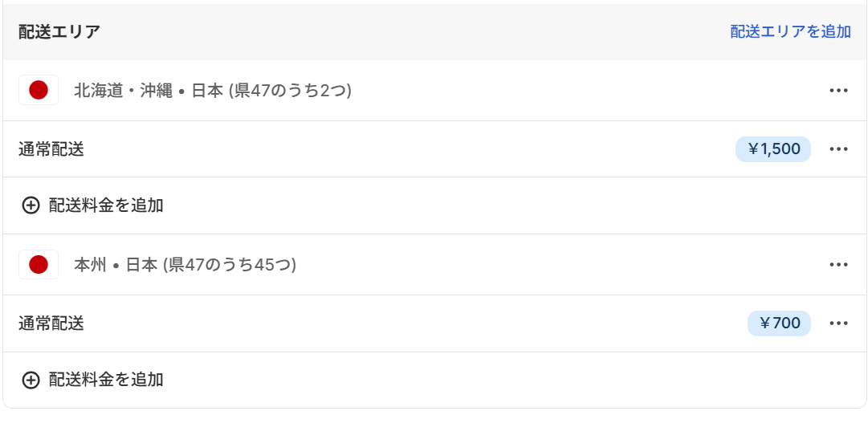Select 通常配送 rate in 本州 zone

(51, 323)
